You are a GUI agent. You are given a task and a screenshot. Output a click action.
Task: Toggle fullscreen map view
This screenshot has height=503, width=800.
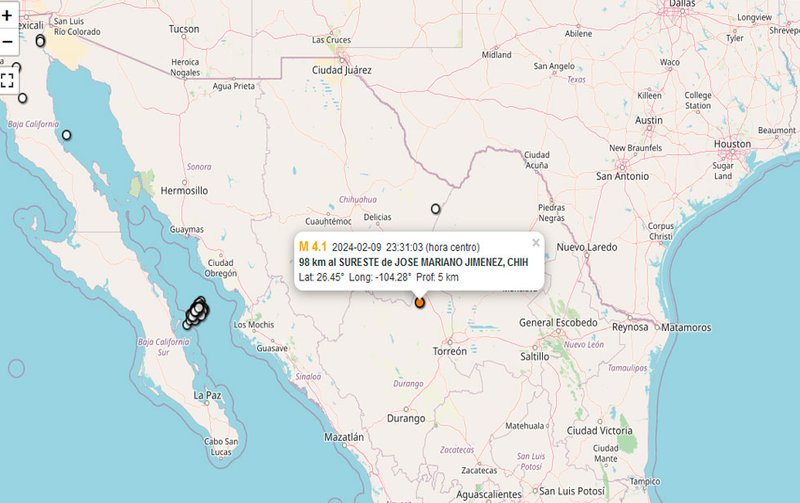tap(7, 80)
